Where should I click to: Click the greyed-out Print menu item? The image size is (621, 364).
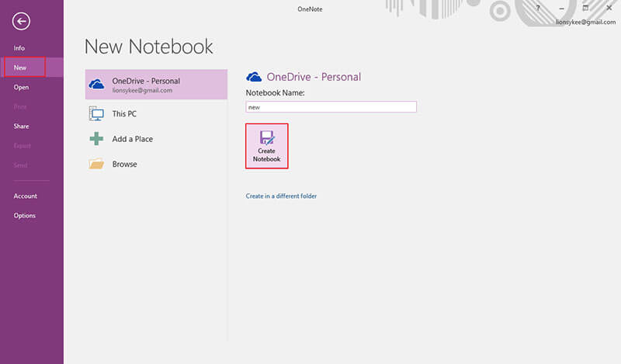click(20, 106)
